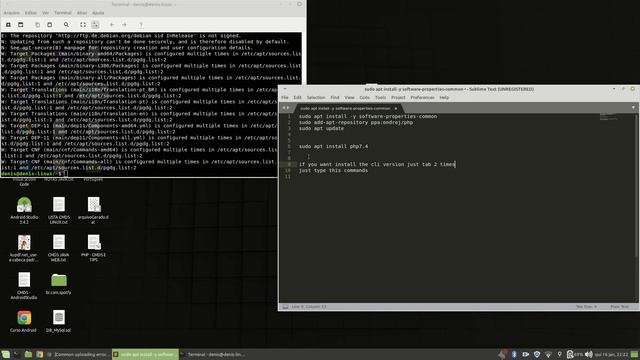Open the Selection menu in Sublime Text
640x360 pixels.
[316, 98]
